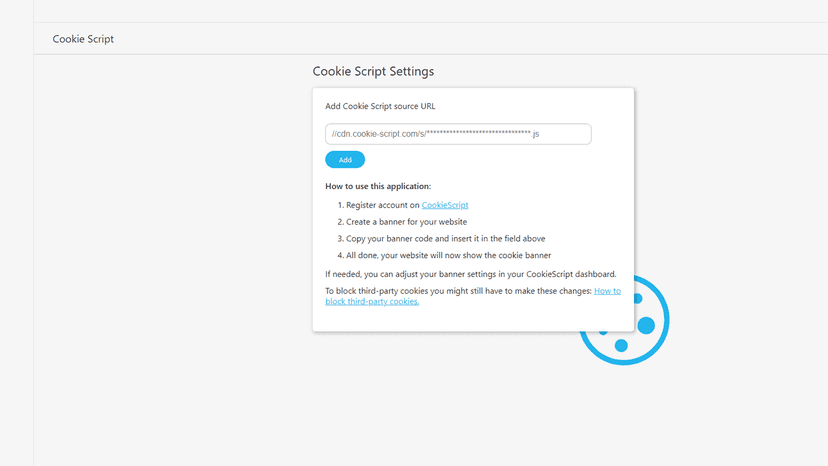Click the placeholder cdn.cookie-script.com text in the field
This screenshot has height=466, width=828.
click(x=435, y=134)
